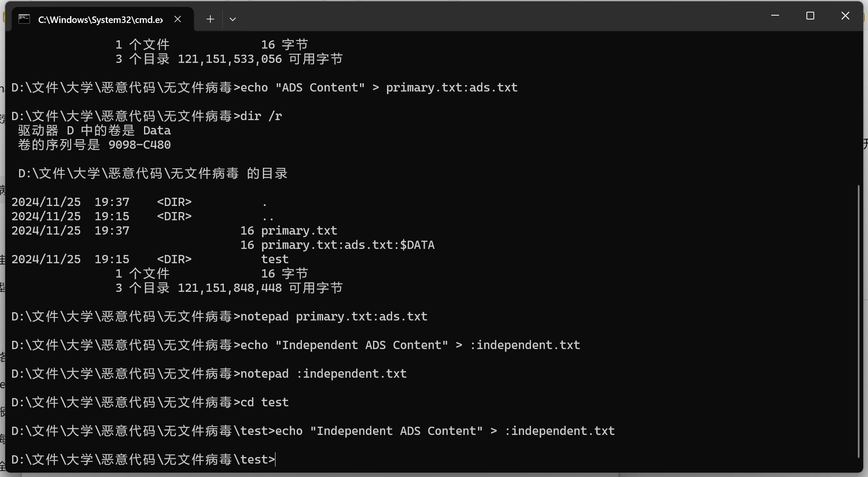Click the primary.txt:ads.txt:$DATA listing line
Image resolution: width=868 pixels, height=477 pixels.
point(337,245)
